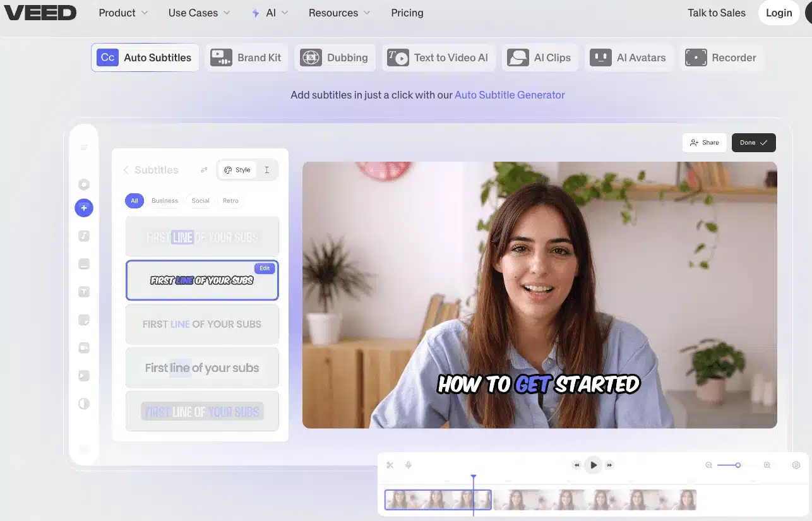812x521 pixels.
Task: Open the Resources dropdown menu
Action: pyautogui.click(x=339, y=13)
